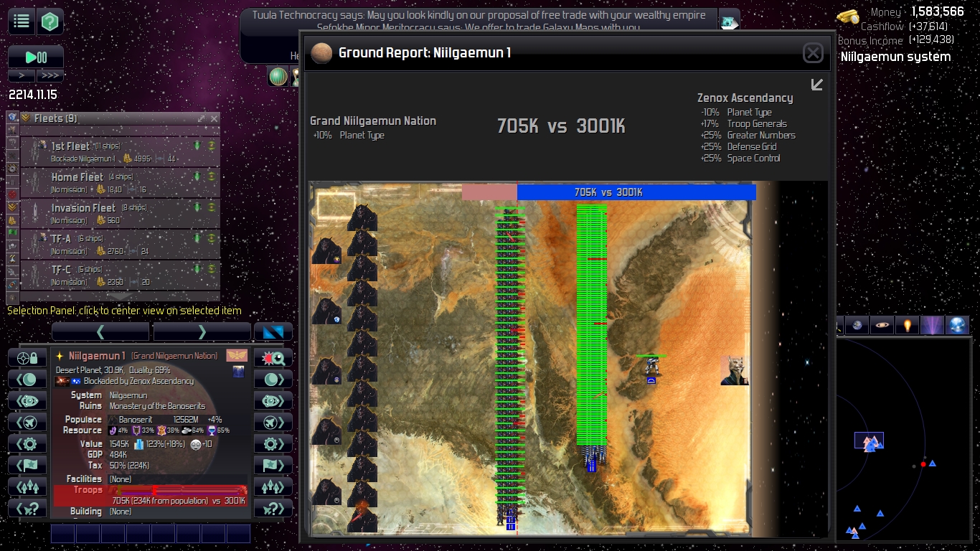Image resolution: width=980 pixels, height=551 pixels.
Task: Toggle the yellow-green posture icon for TF-A
Action: tap(212, 238)
